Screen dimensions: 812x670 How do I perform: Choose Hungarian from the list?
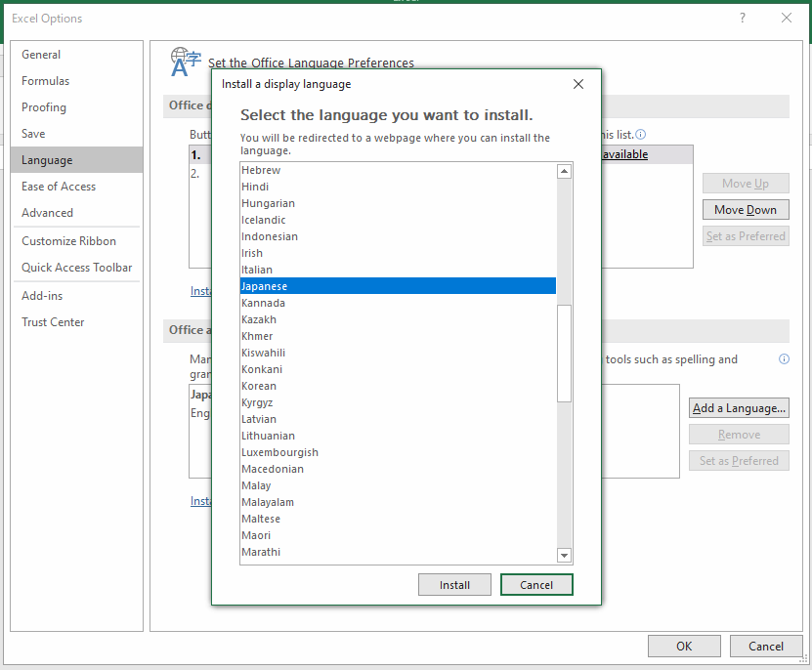(x=398, y=203)
